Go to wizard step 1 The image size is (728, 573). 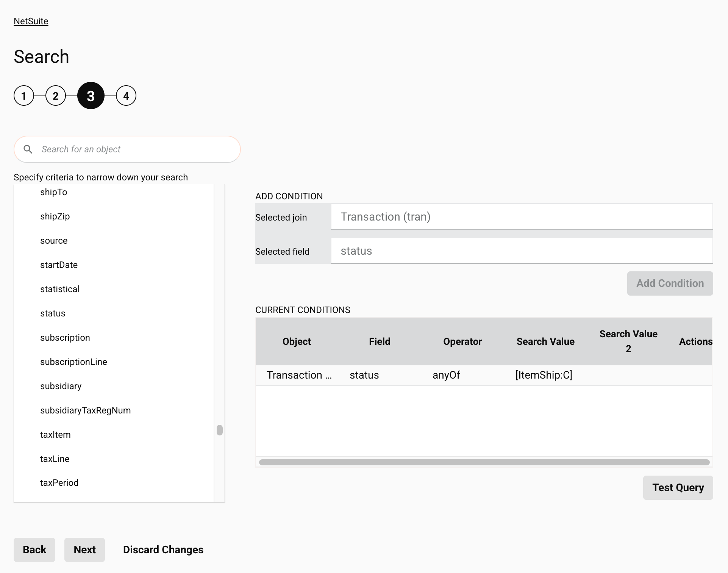tap(24, 96)
